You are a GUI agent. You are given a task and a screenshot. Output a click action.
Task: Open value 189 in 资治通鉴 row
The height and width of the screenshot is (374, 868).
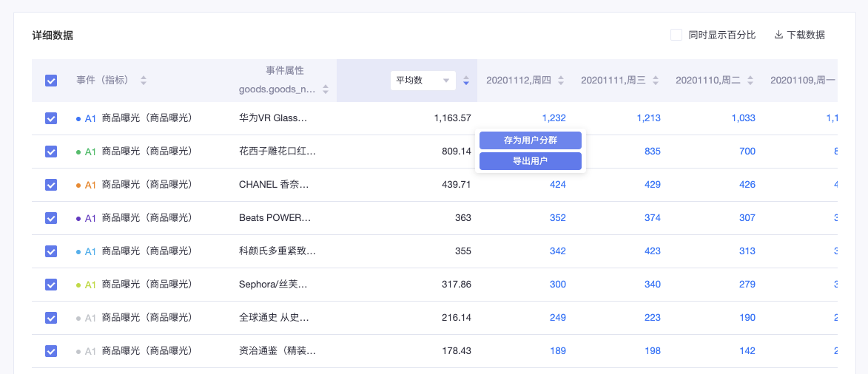pos(558,350)
